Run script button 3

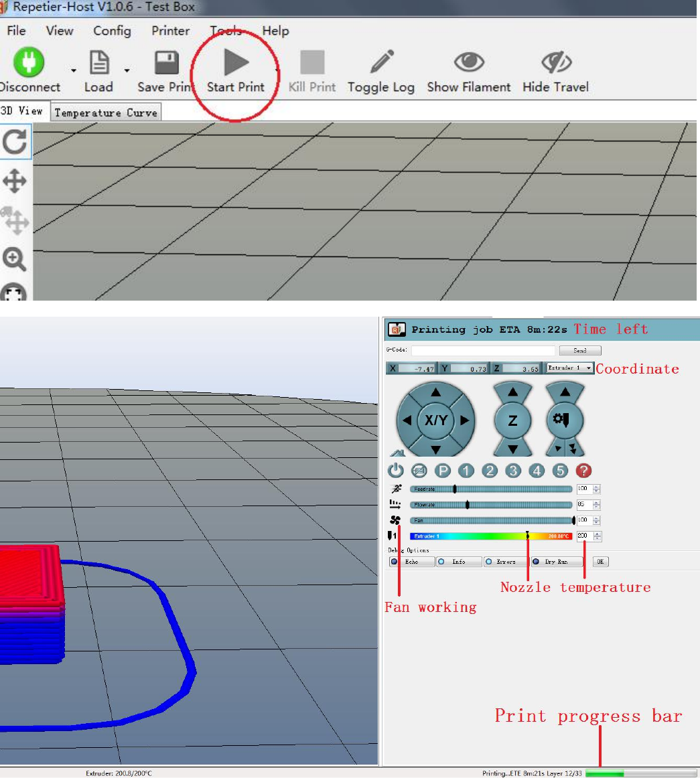[x=513, y=471]
